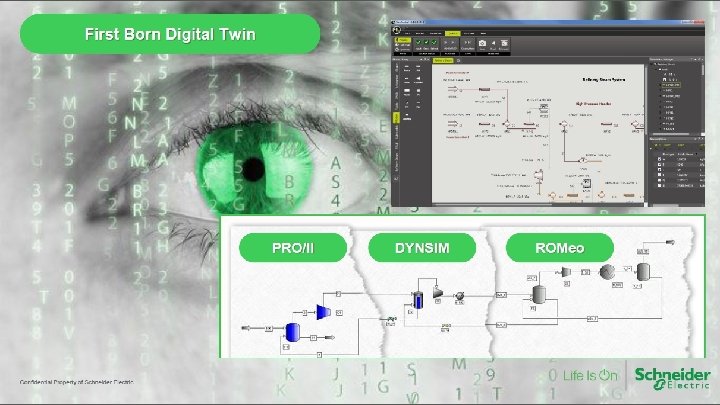This screenshot has height=405, width=720.
Task: Select the round heat exchanger in DYNSIM section
Action: point(459,297)
